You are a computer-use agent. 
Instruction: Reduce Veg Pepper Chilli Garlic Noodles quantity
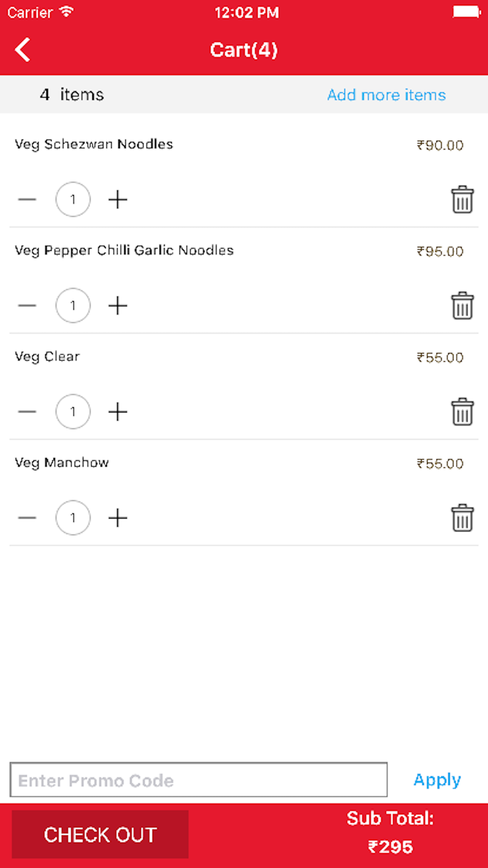(27, 306)
